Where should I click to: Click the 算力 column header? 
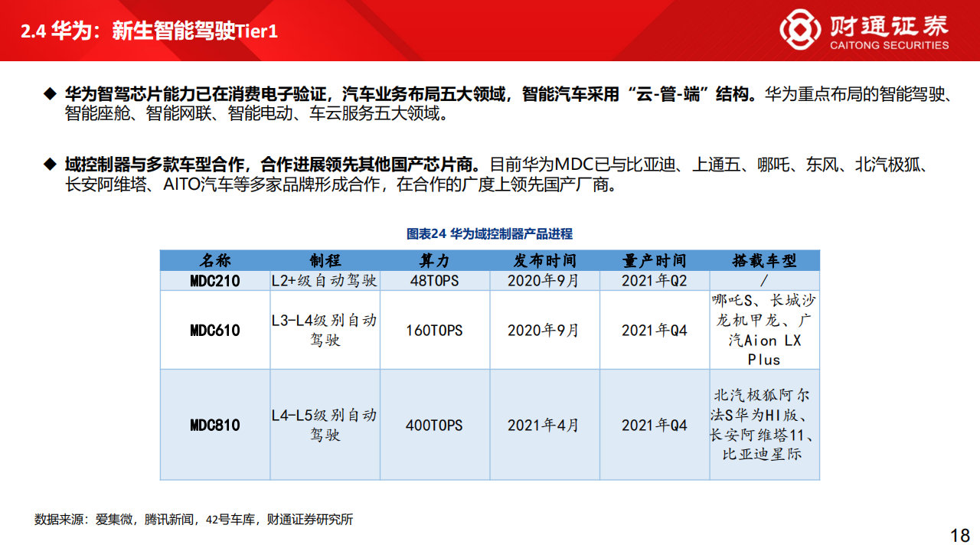(x=434, y=260)
